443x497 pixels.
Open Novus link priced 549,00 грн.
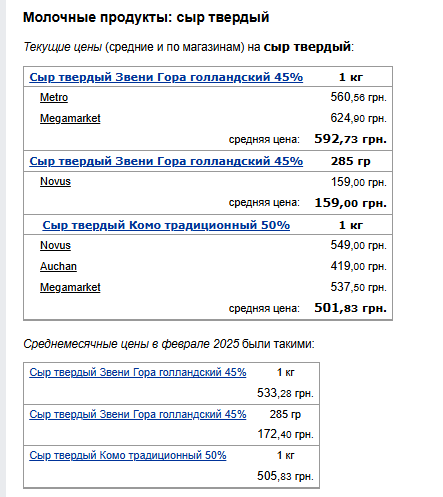[x=55, y=245]
